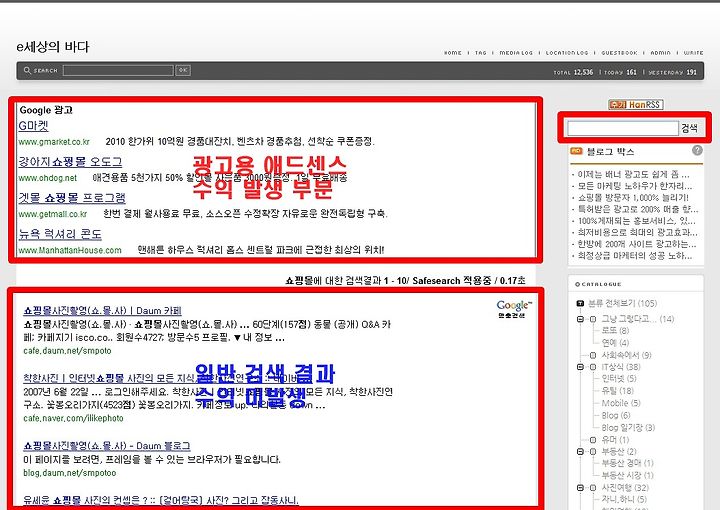Open the 쇼핑몰사진촬영 Daum 블로그 result
The width and height of the screenshot is (720, 510).
pos(107,446)
